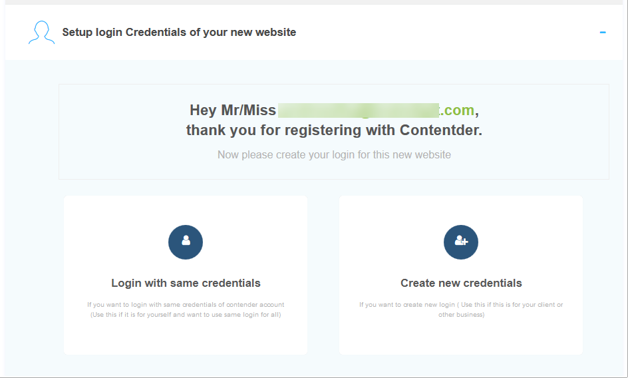Select Create new credentials heading

pos(461,283)
